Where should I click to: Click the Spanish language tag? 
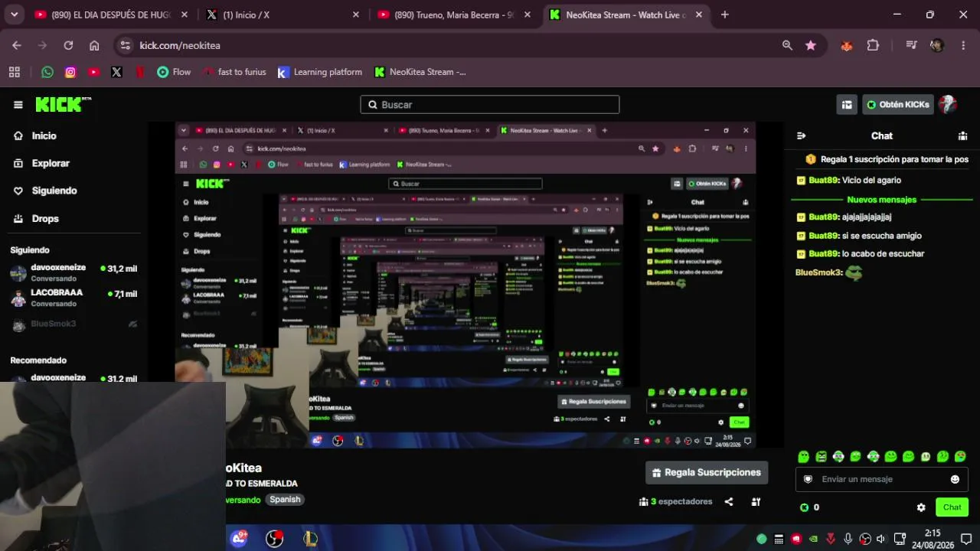point(285,500)
